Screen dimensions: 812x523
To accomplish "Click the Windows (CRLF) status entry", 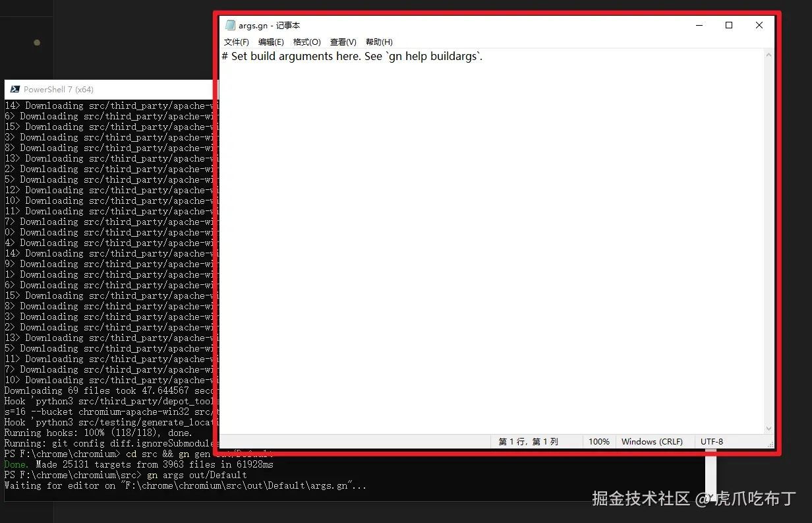I will [652, 441].
